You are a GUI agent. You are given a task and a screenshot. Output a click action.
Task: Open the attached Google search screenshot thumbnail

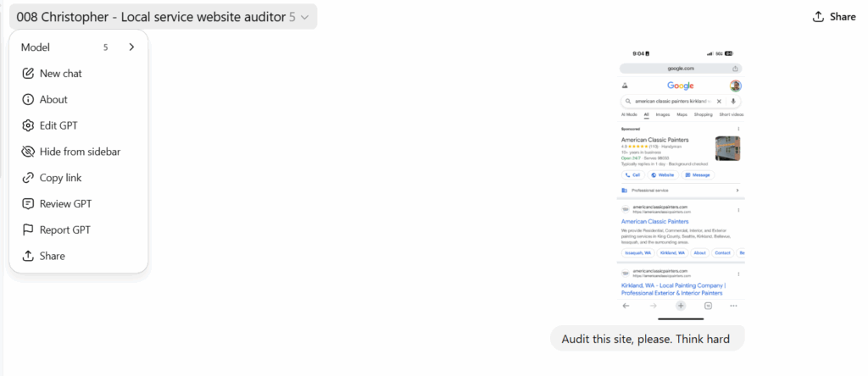pyautogui.click(x=682, y=181)
